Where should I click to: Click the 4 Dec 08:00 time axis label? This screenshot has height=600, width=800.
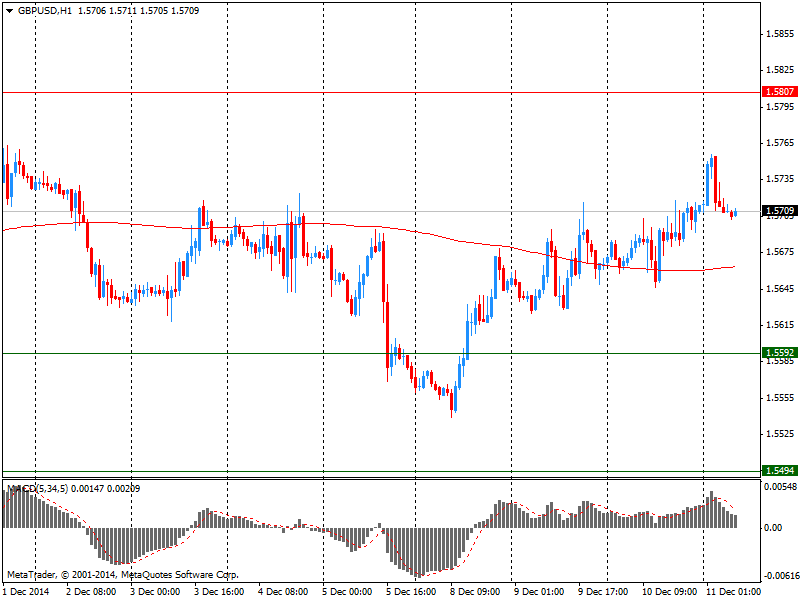[283, 591]
